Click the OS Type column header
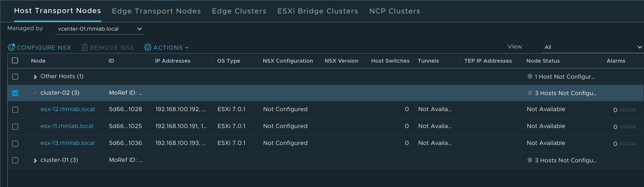644x187 pixels. (x=229, y=61)
